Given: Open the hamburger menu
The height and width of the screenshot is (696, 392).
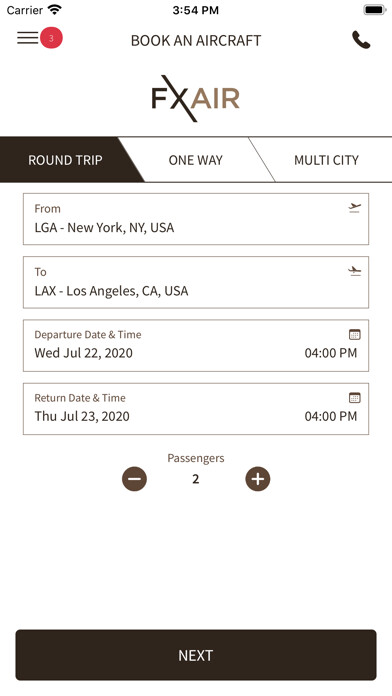Looking at the screenshot, I should coord(28,38).
